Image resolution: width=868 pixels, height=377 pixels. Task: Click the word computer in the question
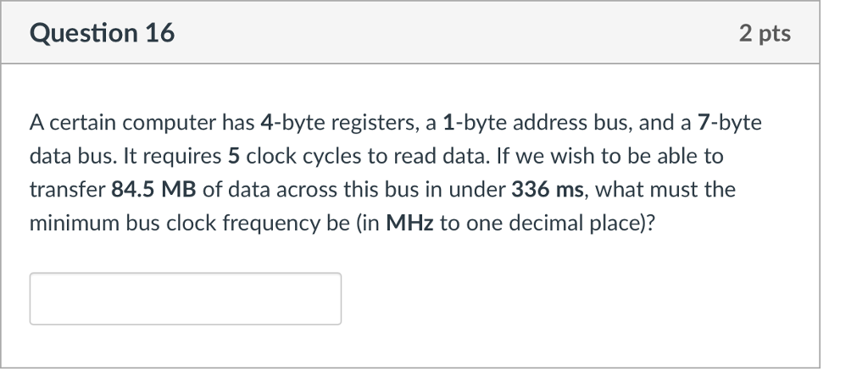coord(170,124)
